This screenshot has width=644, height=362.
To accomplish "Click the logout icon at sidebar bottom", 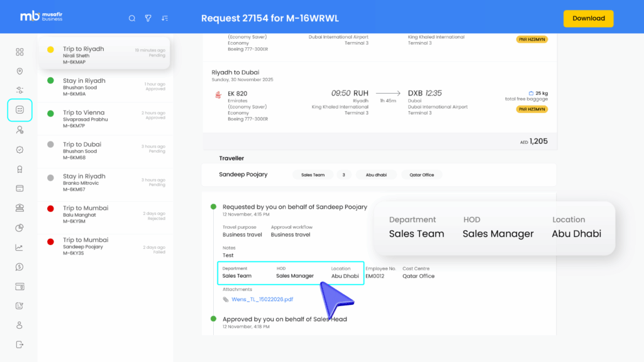I will coord(19,344).
